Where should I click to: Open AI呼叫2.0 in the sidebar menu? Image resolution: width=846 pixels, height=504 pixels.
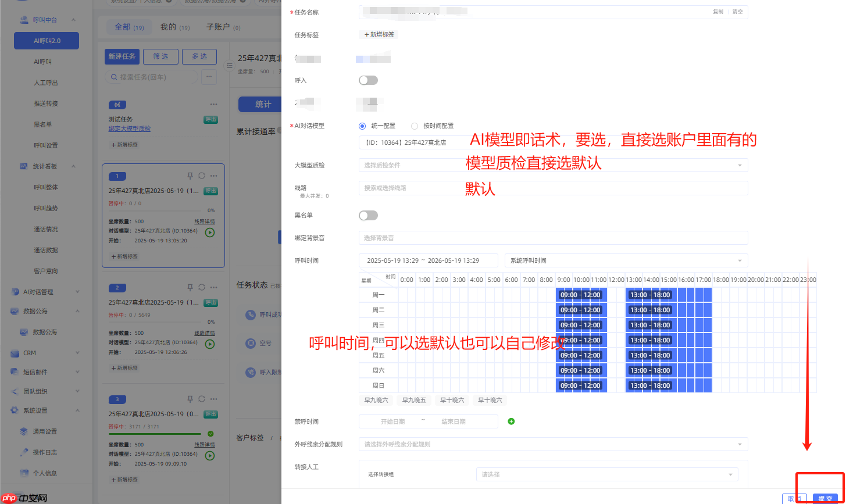(47, 41)
